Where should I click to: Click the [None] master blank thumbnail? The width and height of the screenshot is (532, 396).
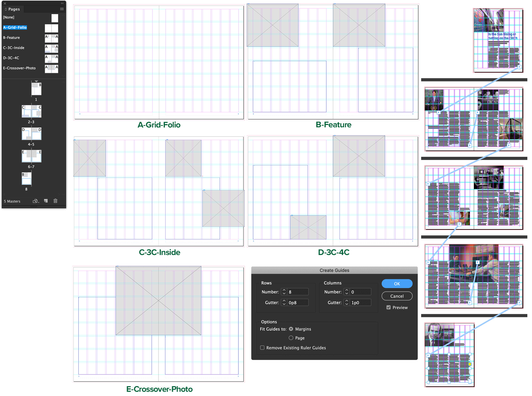click(x=55, y=18)
